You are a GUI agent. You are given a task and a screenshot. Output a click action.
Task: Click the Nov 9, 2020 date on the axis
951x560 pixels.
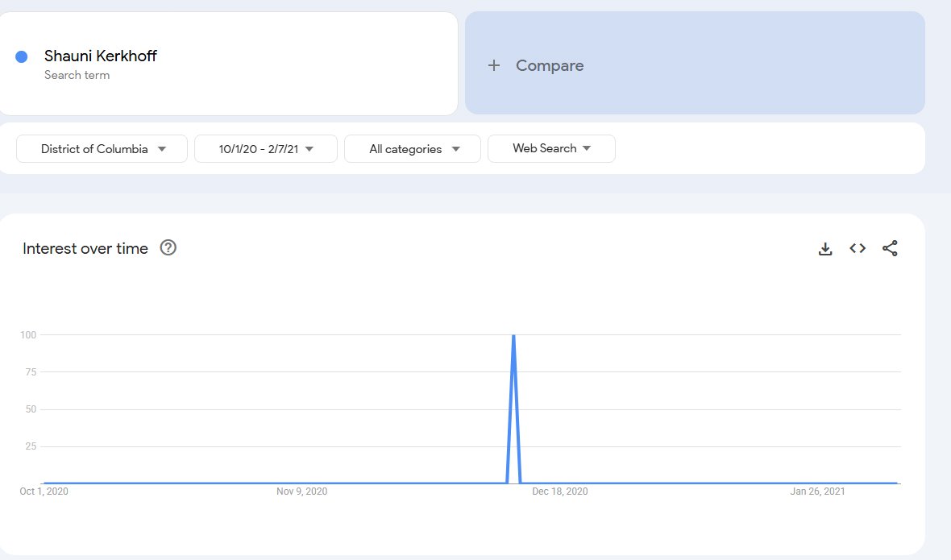(x=303, y=491)
